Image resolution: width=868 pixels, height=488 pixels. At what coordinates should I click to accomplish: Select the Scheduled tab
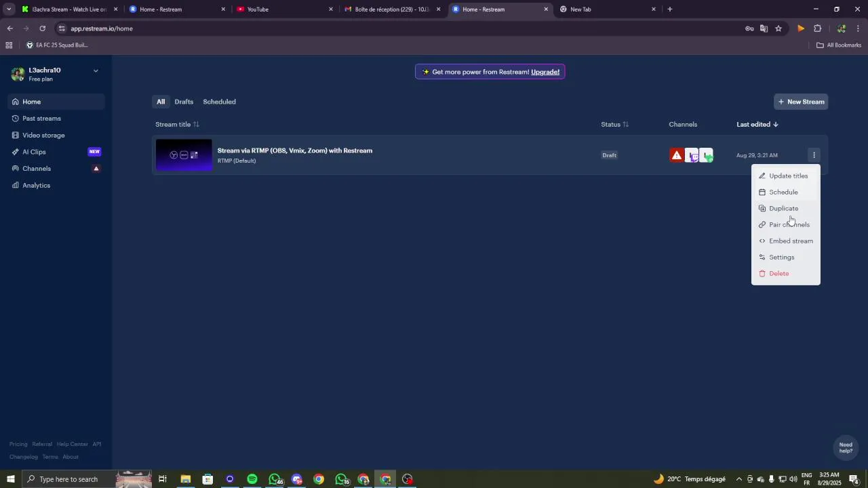click(219, 102)
